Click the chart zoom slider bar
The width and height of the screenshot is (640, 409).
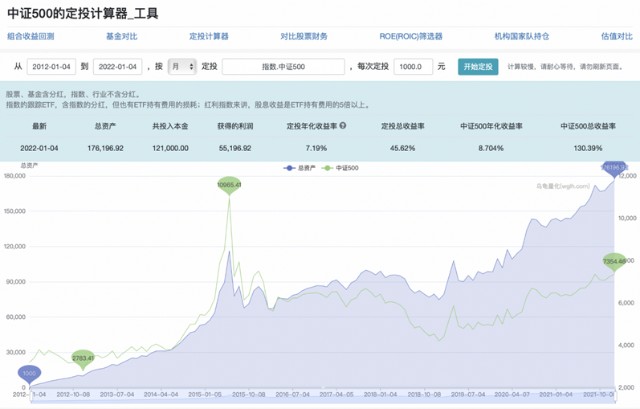(x=322, y=395)
